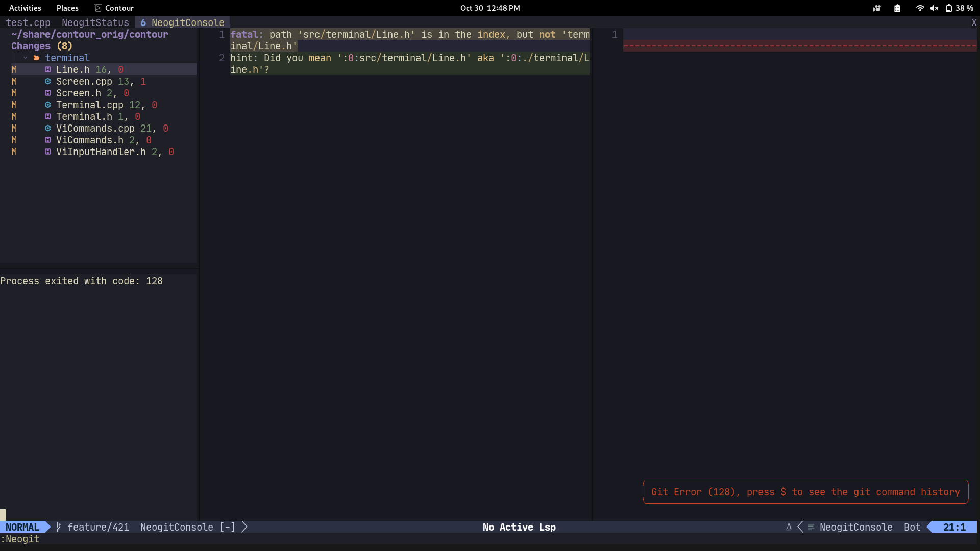980x551 pixels.
Task: Click the Contour terminal icon in top bar
Action: click(98, 8)
